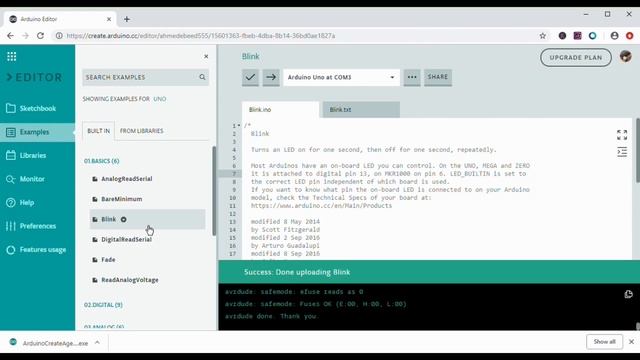This screenshot has width=640, height=360.
Task: Toggle fullscreen editor icon
Action: pos(622,135)
